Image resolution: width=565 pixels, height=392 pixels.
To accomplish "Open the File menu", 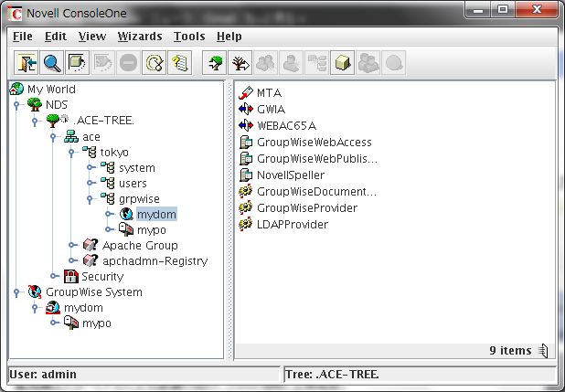I will click(23, 37).
